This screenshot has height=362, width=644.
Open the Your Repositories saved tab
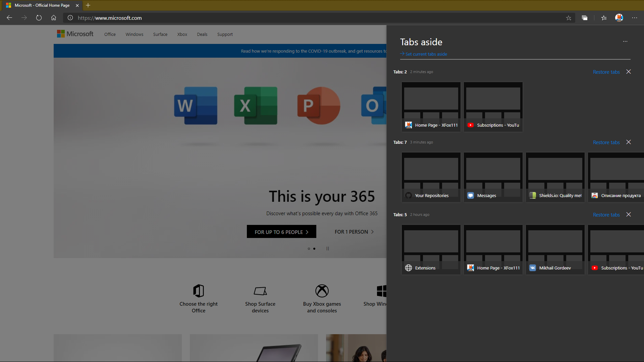point(431,177)
